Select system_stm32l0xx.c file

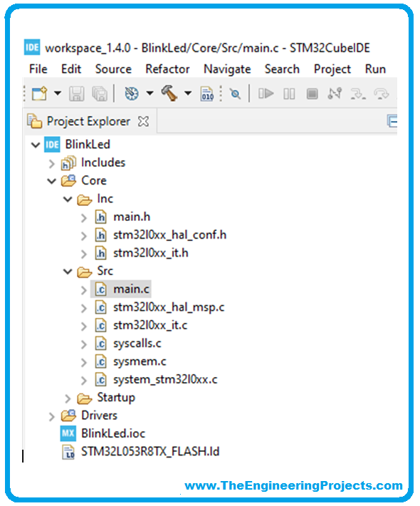(x=165, y=380)
